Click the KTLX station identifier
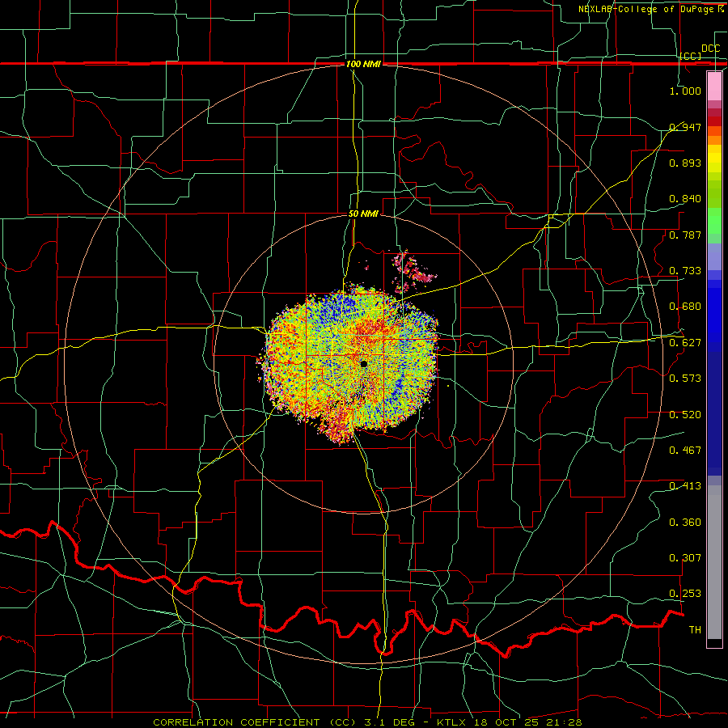The image size is (728, 728). [x=451, y=722]
